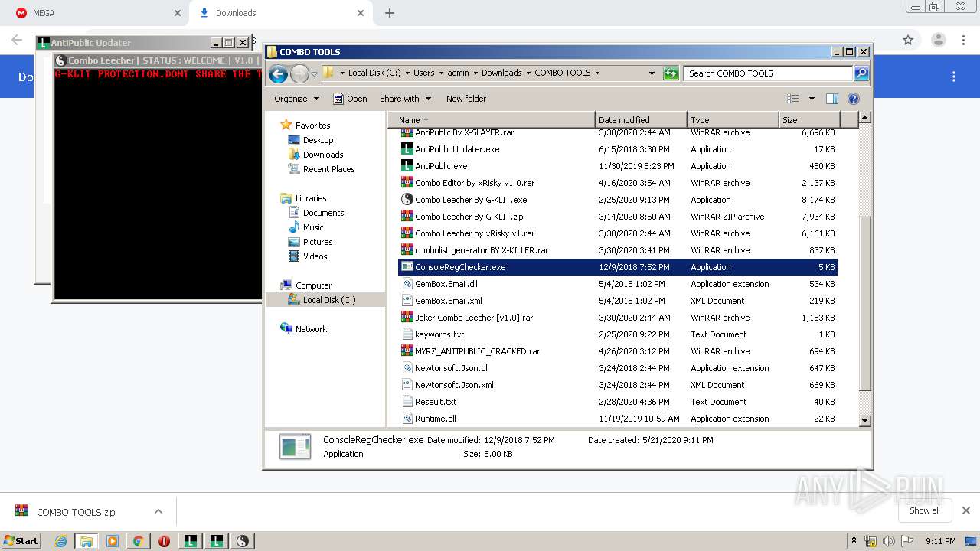The height and width of the screenshot is (551, 980).
Task: Click the Internet Explorer taskbar icon
Action: click(x=60, y=541)
